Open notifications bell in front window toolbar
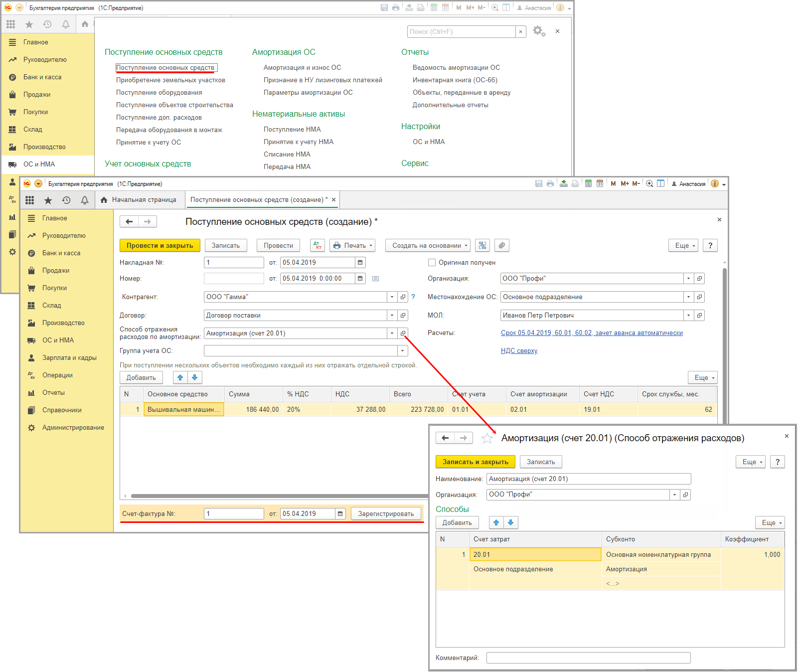Screen dimensions: 798x672 click(x=85, y=200)
